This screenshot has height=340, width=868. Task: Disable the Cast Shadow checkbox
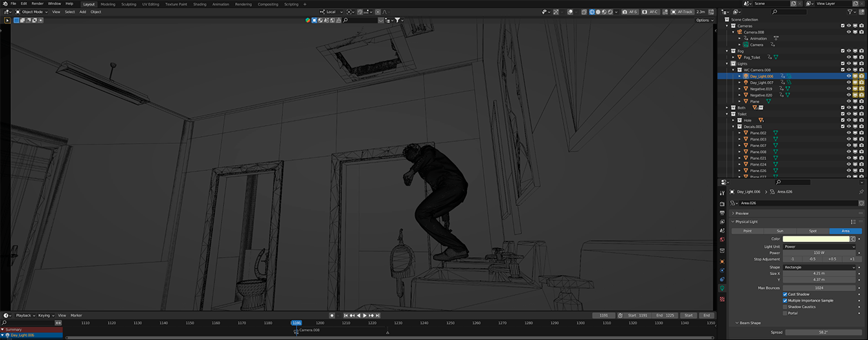(785, 294)
